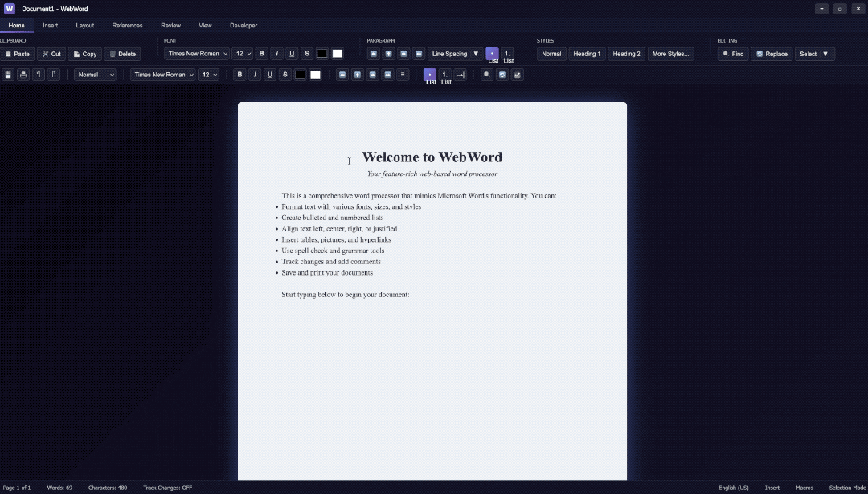Click the indent arrow icon in quick toolbar
The image size is (868, 494).
460,75
